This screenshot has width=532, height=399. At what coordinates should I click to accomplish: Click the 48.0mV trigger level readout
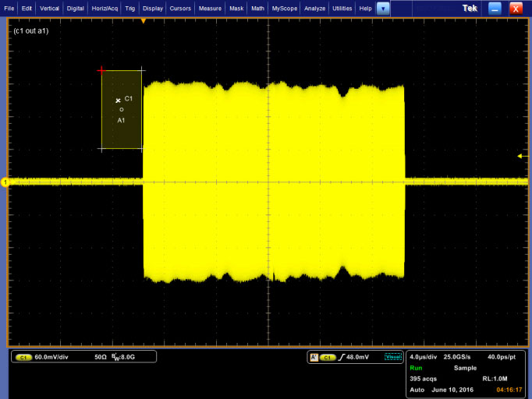(x=360, y=357)
